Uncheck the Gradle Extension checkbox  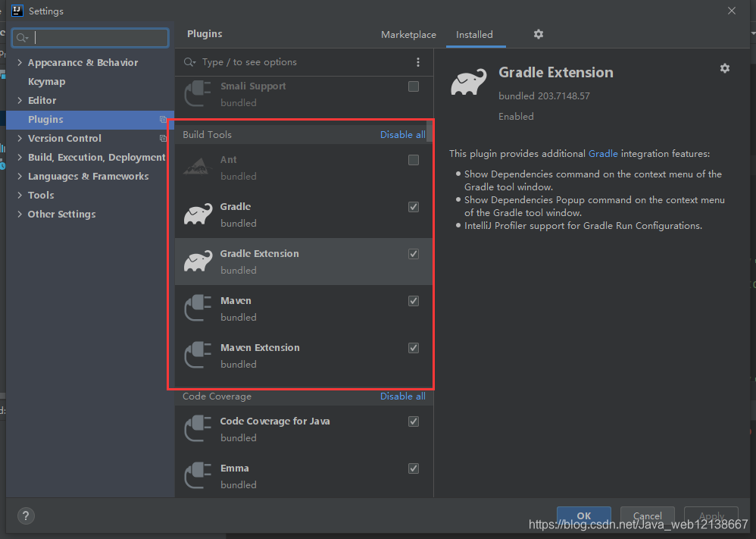414,254
